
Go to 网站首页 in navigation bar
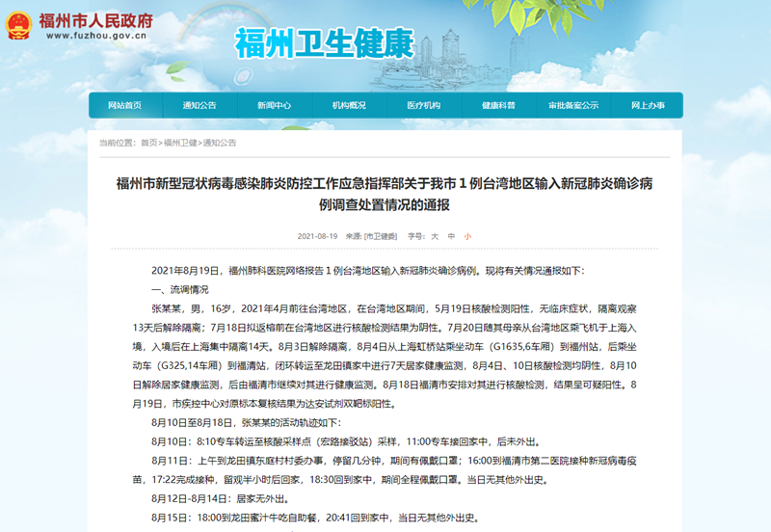tap(124, 105)
